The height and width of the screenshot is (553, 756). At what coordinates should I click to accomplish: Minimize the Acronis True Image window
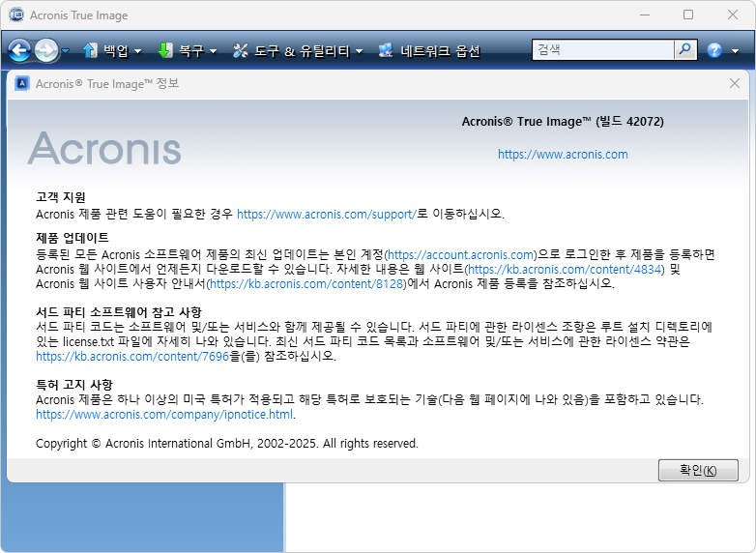(x=645, y=15)
